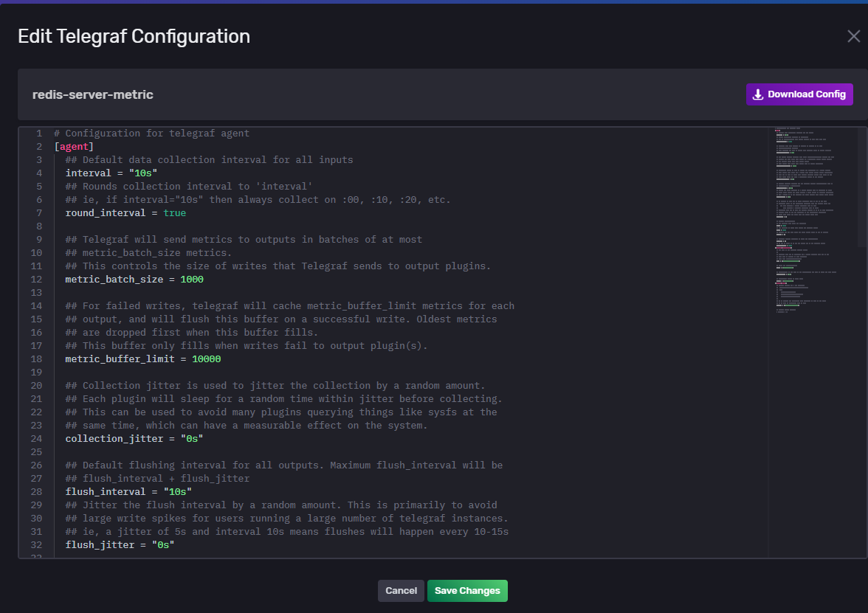868x613 pixels.
Task: Click the redis-server-metric configuration name
Action: tap(93, 94)
